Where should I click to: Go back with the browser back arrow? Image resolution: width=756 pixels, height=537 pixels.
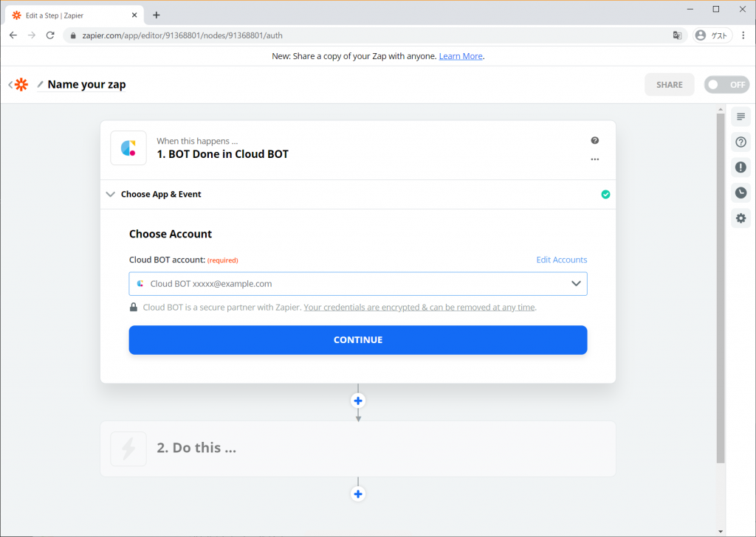[13, 35]
